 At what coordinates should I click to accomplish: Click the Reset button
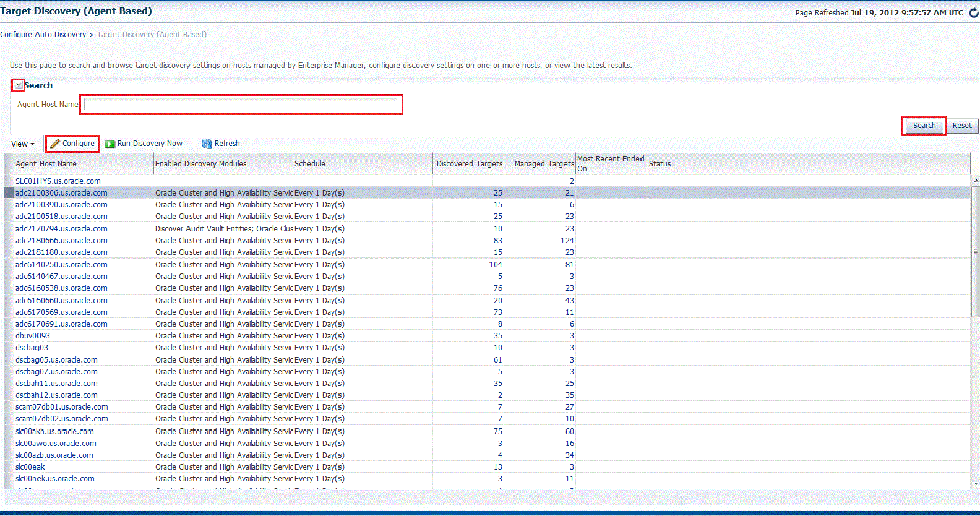tap(962, 126)
